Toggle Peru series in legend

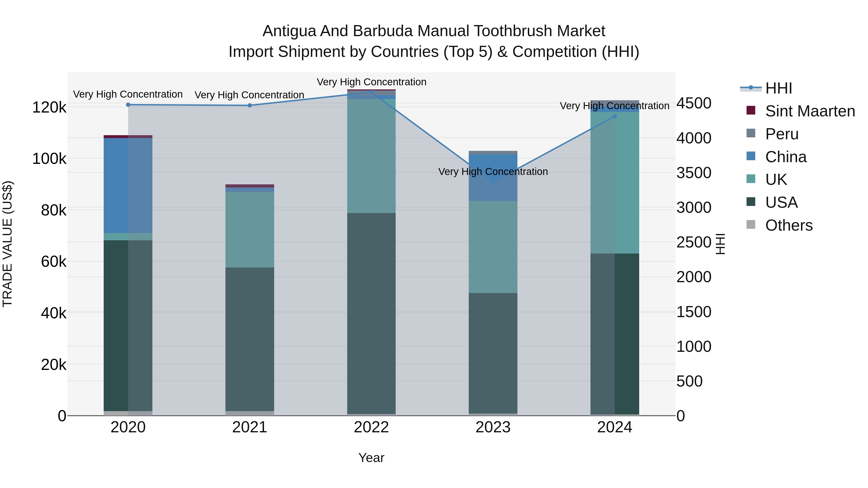[772, 134]
